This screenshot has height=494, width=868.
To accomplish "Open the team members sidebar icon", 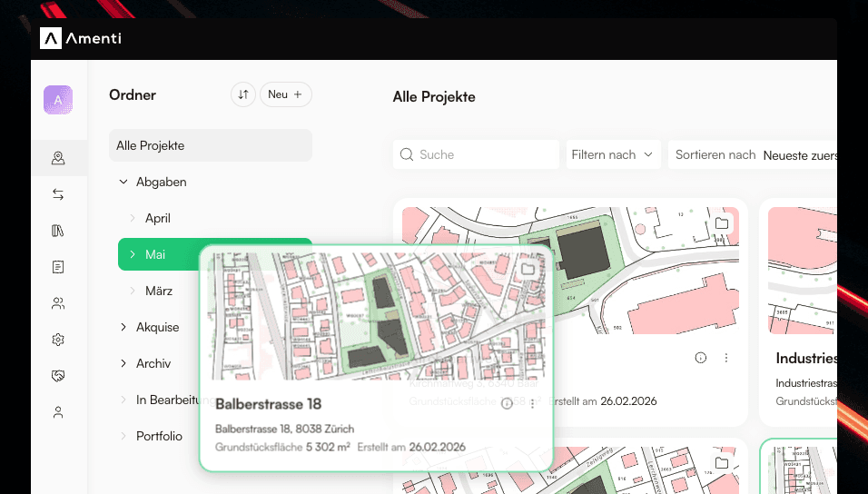I will (58, 303).
